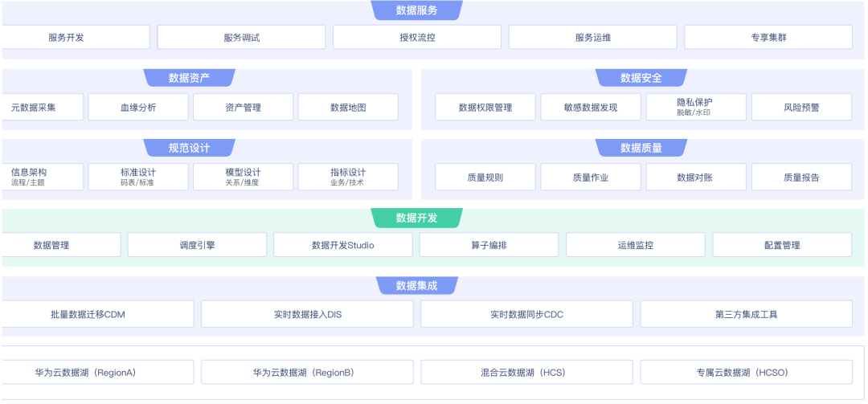Open 指标设计 业务/技术 module
This screenshot has height=404, width=868.
pos(347,178)
